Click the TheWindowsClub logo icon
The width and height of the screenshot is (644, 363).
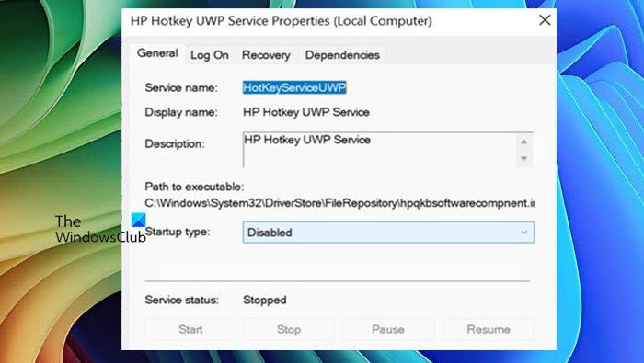[138, 220]
